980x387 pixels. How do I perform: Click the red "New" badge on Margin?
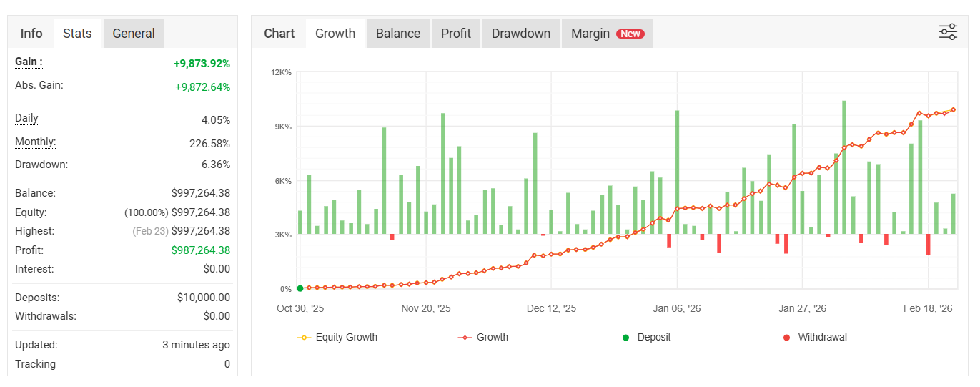point(630,34)
